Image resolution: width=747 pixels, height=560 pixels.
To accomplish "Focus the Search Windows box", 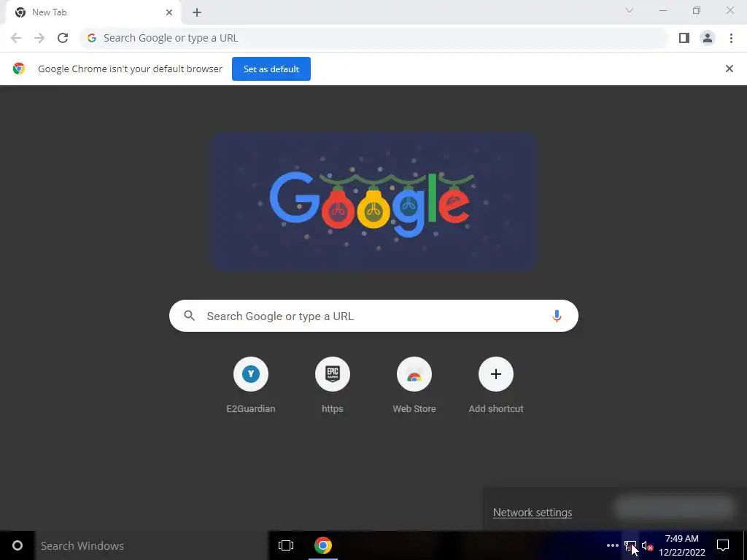I will pos(151,545).
